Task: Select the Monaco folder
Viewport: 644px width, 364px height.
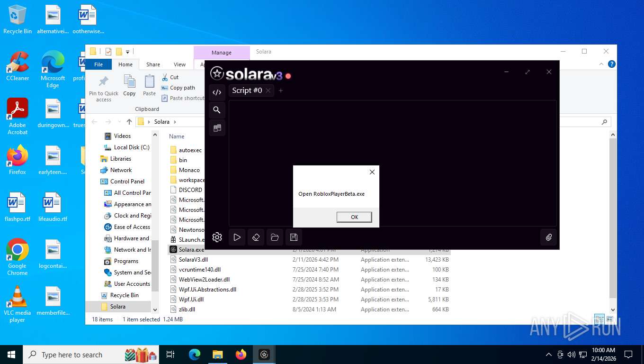Action: (x=185, y=170)
